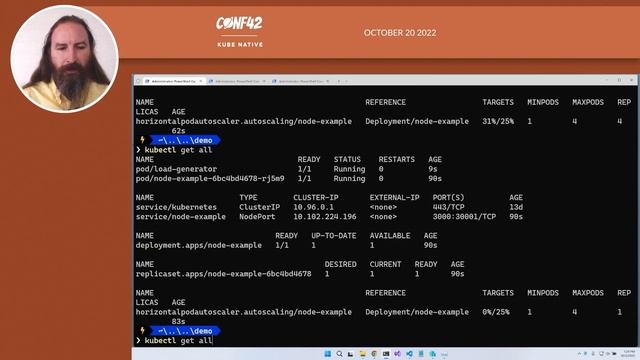Click the 3000:30001/TCP port value
This screenshot has width=640, height=360.
pyautogui.click(x=464, y=217)
